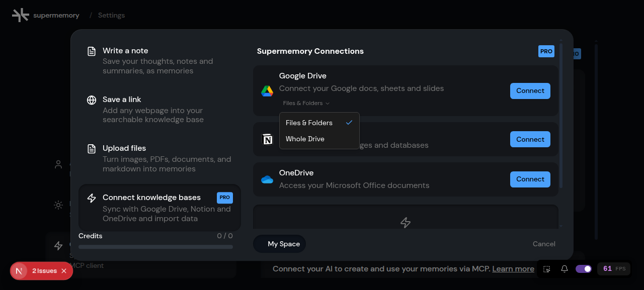This screenshot has height=290, width=644.
Task: Click the selection tool icon in bottom toolbar
Action: click(547, 269)
